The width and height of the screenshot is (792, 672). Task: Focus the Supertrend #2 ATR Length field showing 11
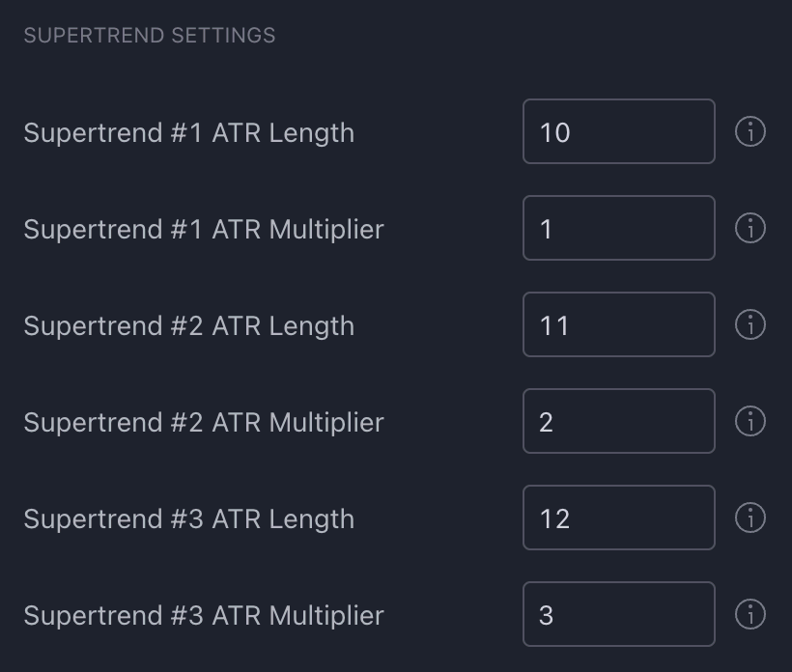tap(618, 325)
